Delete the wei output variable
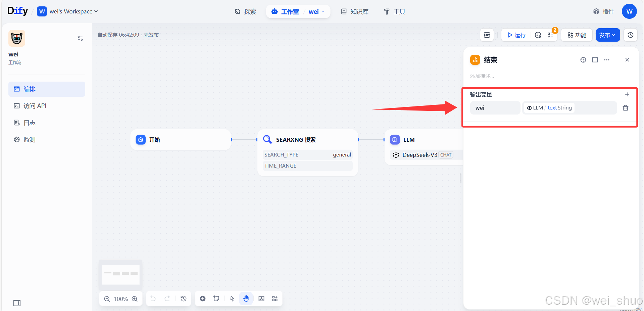The image size is (644, 311). tap(626, 108)
